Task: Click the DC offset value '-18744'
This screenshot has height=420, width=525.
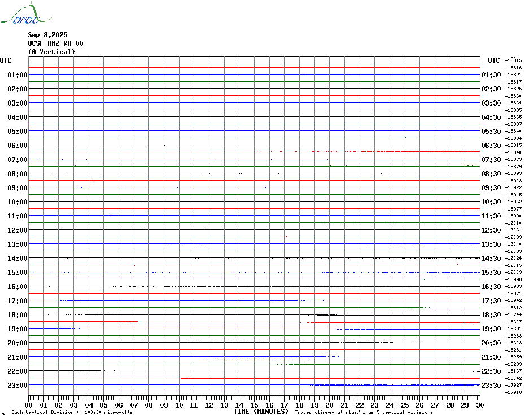Action: (513, 314)
